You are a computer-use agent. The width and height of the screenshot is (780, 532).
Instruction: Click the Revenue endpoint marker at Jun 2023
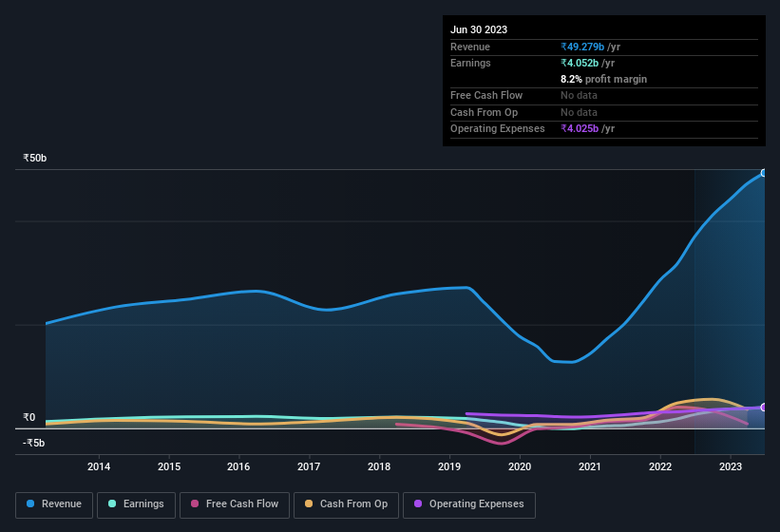tap(764, 173)
